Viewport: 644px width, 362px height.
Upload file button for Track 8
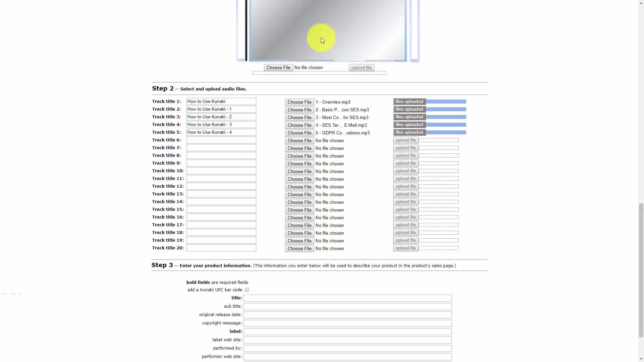[406, 156]
